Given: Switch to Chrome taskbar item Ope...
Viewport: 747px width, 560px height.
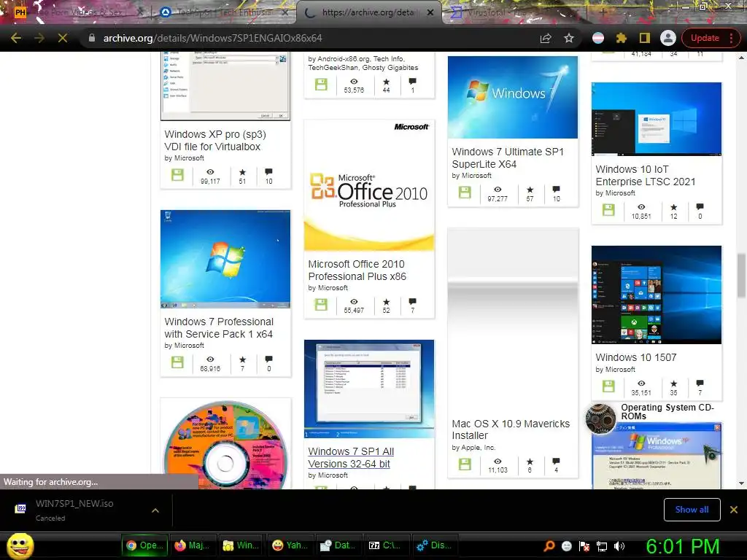Looking at the screenshot, I should (x=145, y=545).
